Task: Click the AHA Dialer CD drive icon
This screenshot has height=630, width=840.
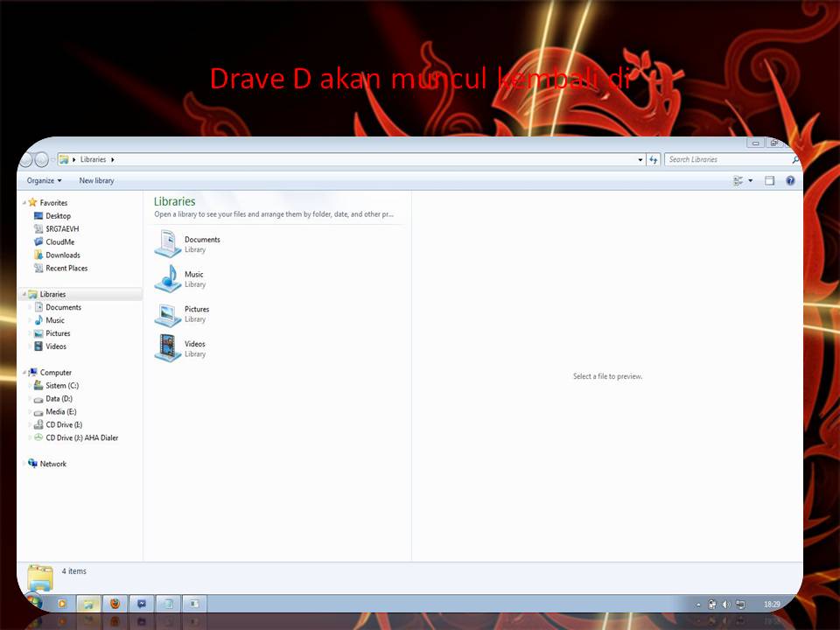Action: point(38,437)
